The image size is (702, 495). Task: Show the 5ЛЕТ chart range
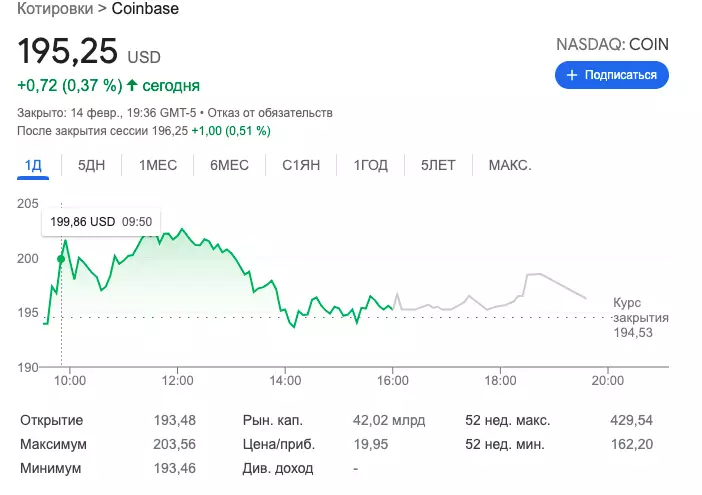pyautogui.click(x=438, y=165)
